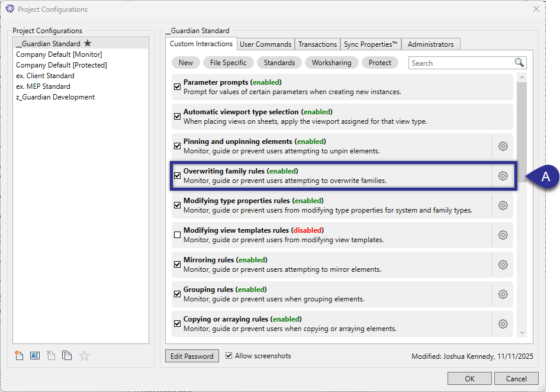Open settings for Overwriting family rules
The width and height of the screenshot is (560, 392).
(x=503, y=175)
